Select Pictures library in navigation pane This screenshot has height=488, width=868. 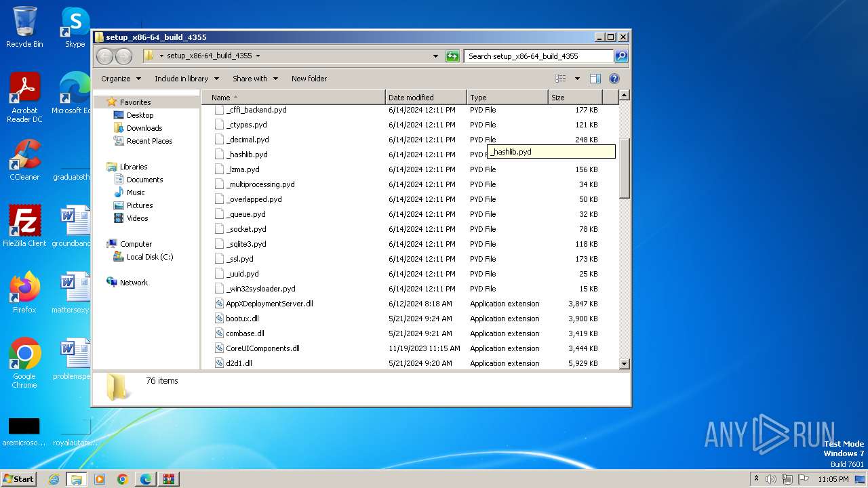tap(140, 205)
